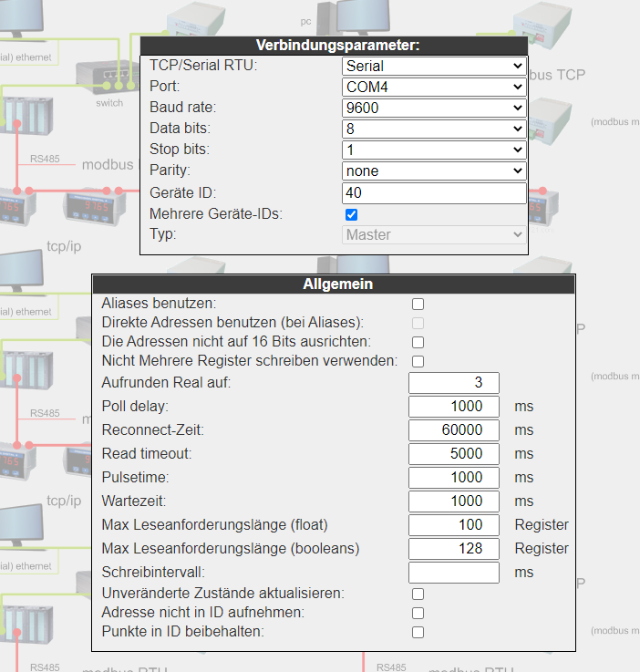The width and height of the screenshot is (640, 672).
Task: Open the TCP/Serial RTU dropdown
Action: [434, 66]
